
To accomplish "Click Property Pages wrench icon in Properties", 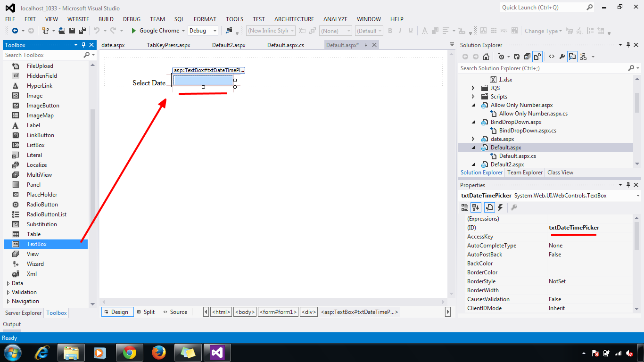I will coord(514,207).
